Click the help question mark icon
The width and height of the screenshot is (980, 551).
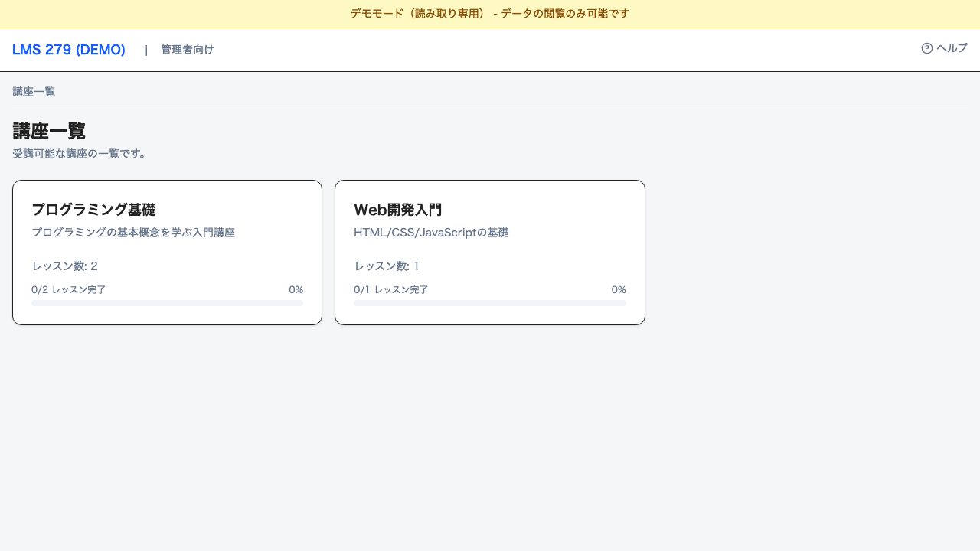point(926,47)
